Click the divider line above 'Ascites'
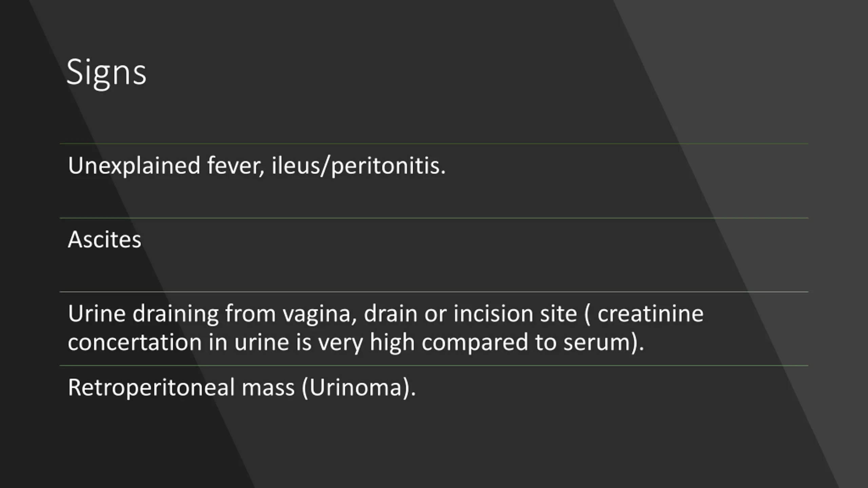The image size is (868, 488). (x=434, y=218)
